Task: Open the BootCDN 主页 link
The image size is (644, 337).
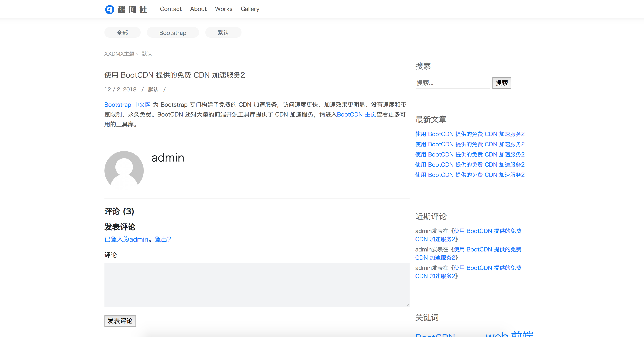Action: coord(356,114)
